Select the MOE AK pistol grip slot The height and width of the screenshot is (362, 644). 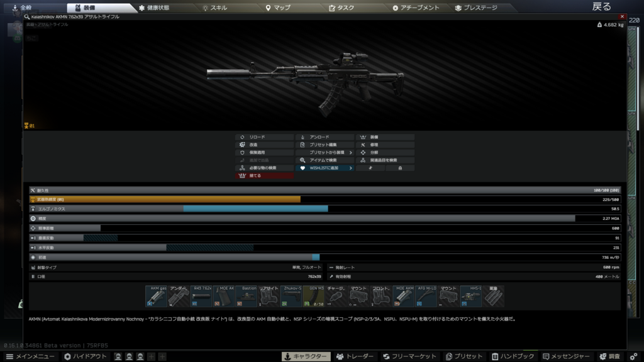click(224, 297)
